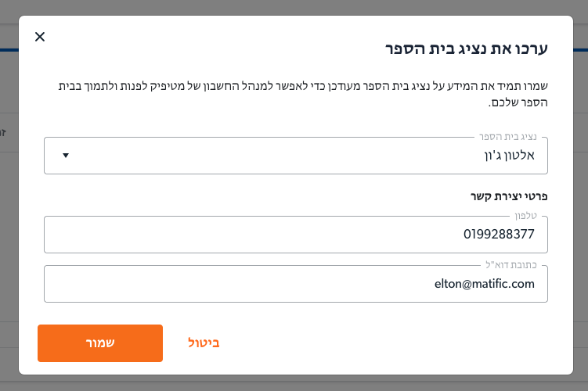Screen dimensions: 588x391
Task: Cancel editing via the ביטול link
Action: pos(204,343)
